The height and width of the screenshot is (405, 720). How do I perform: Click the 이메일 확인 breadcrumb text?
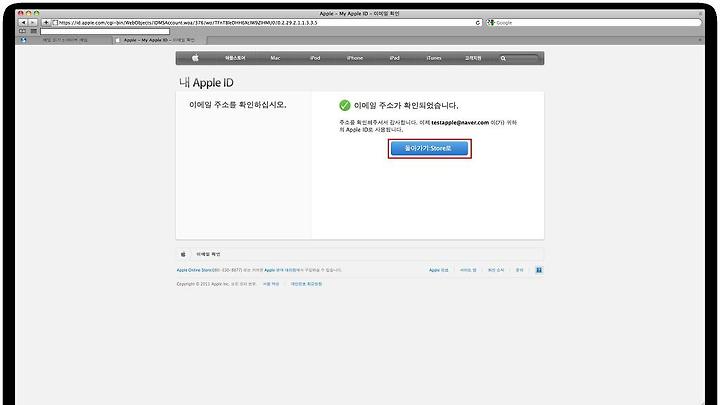[x=208, y=254]
